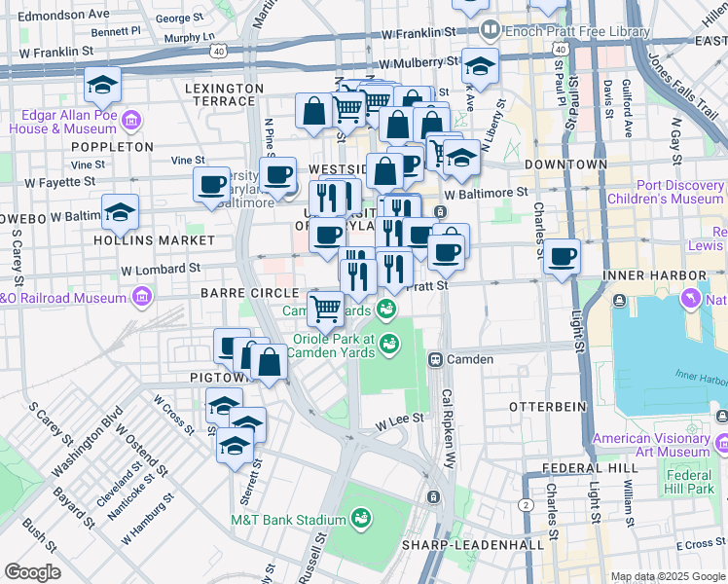Click the Port Discovery Children's Museum label

(x=666, y=192)
